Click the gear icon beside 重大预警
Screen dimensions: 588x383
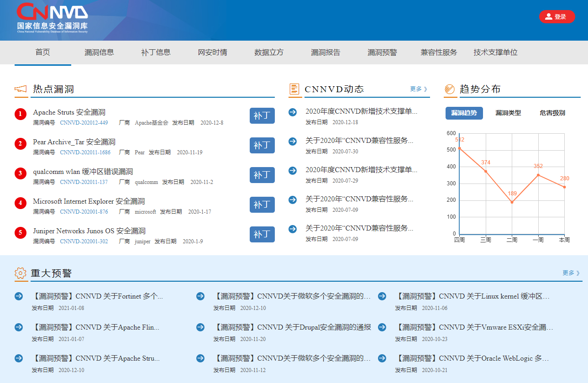pyautogui.click(x=21, y=273)
